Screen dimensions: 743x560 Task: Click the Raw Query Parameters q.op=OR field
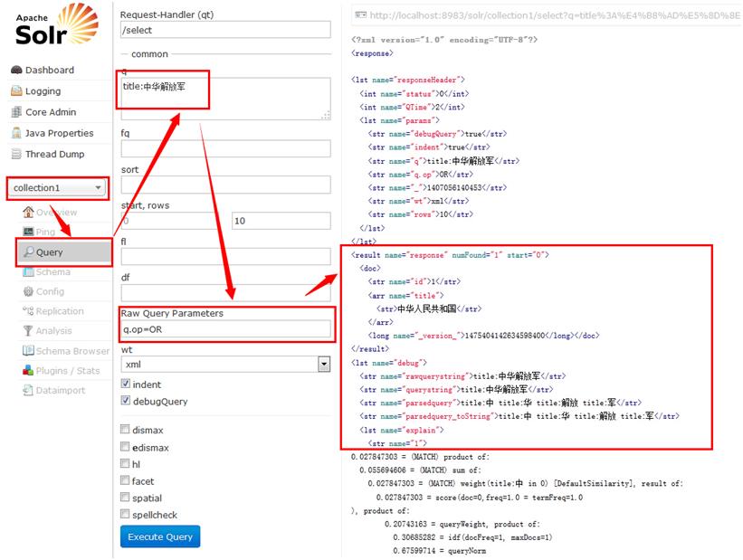[225, 328]
